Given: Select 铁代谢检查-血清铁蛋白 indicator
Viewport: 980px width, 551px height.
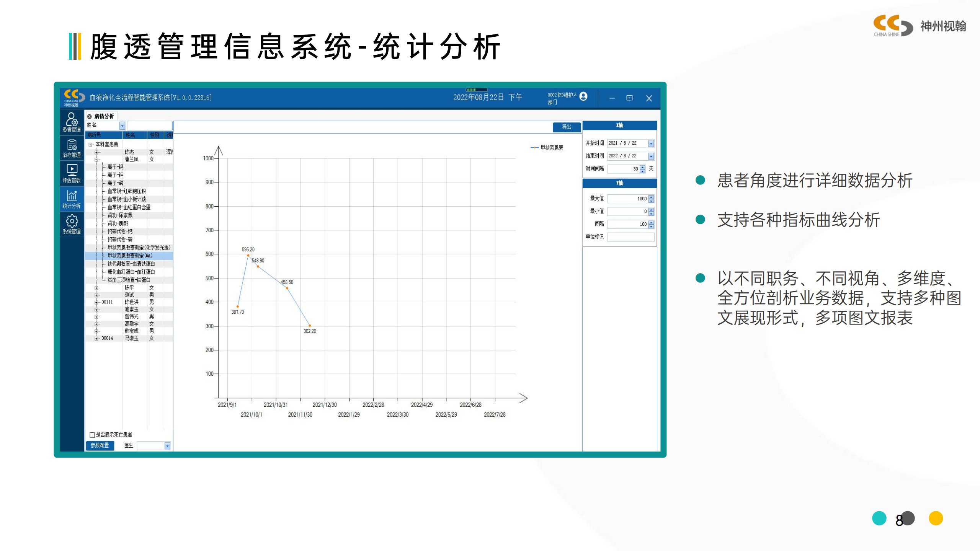Looking at the screenshot, I should (131, 264).
